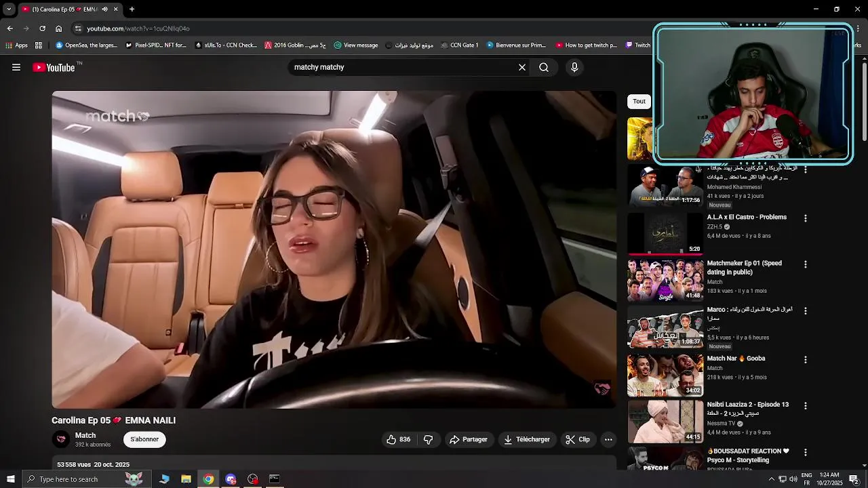Click the channel watermark in video corner
Screen dimensions: 868x488
coord(602,388)
